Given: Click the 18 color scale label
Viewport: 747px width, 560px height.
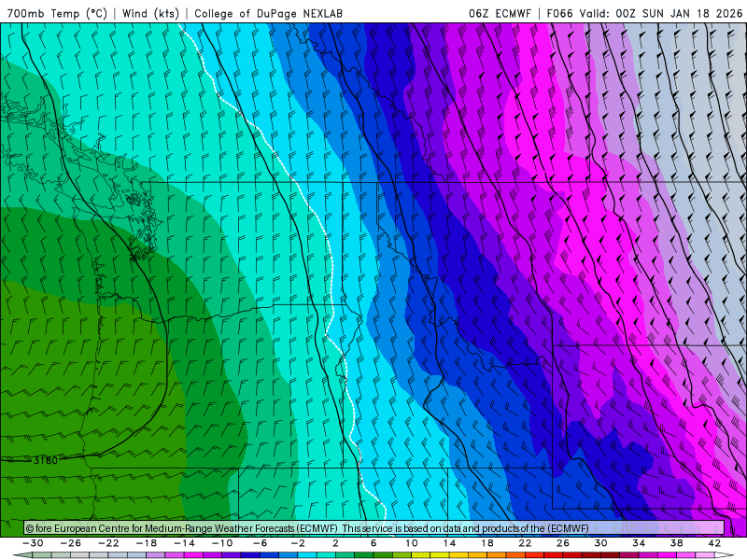Looking at the screenshot, I should [486, 543].
